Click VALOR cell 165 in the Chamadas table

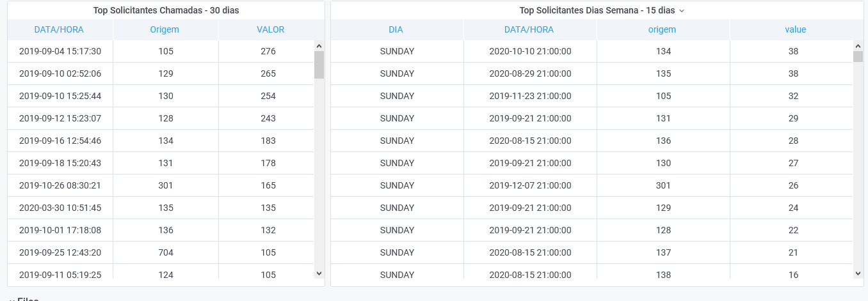(268, 185)
